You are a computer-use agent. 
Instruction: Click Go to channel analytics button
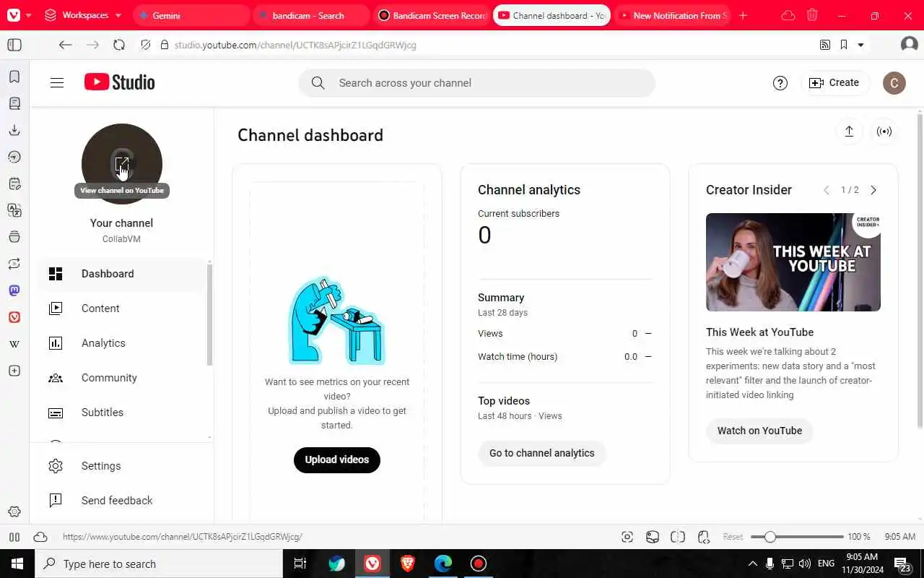(x=542, y=453)
